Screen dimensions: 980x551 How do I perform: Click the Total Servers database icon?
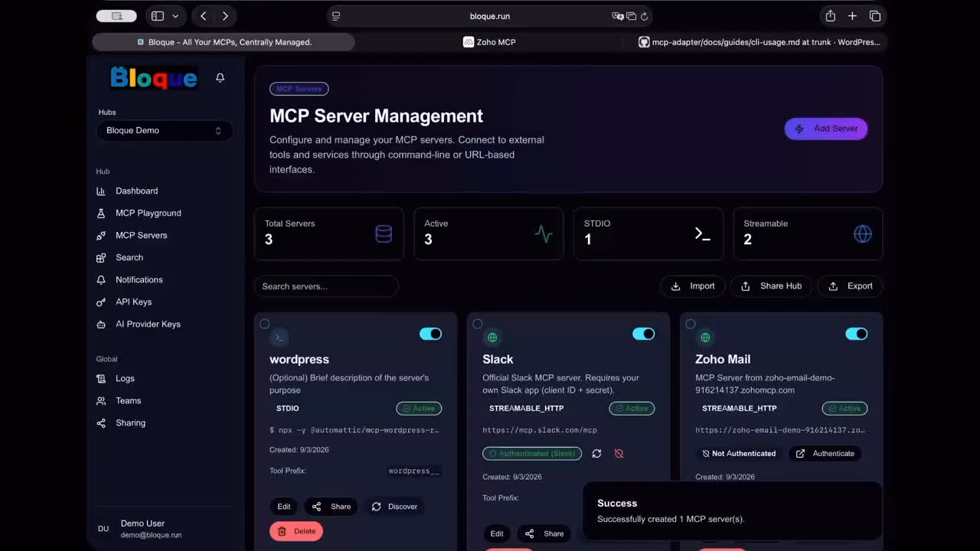384,234
